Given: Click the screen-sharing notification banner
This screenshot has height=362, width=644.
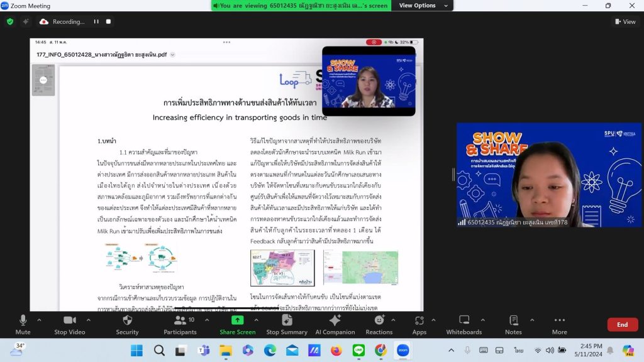Looking at the screenshot, I should point(302,5).
